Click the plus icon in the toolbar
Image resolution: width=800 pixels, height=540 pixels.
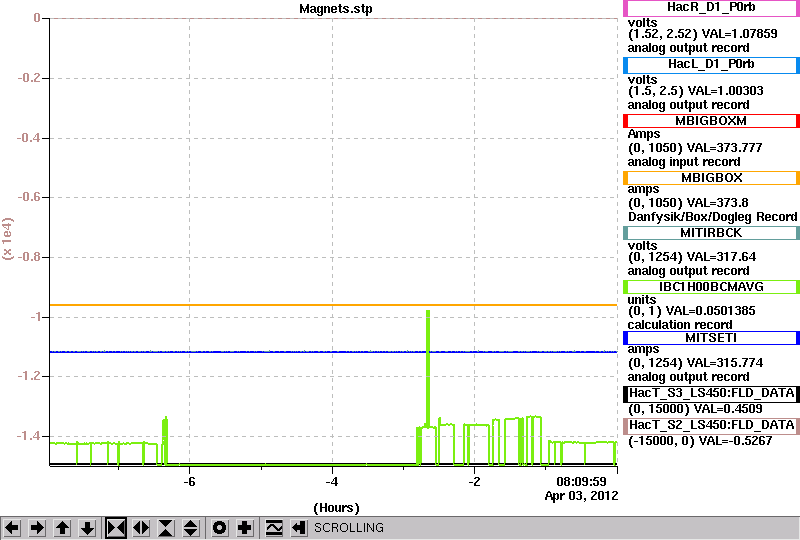pos(245,528)
